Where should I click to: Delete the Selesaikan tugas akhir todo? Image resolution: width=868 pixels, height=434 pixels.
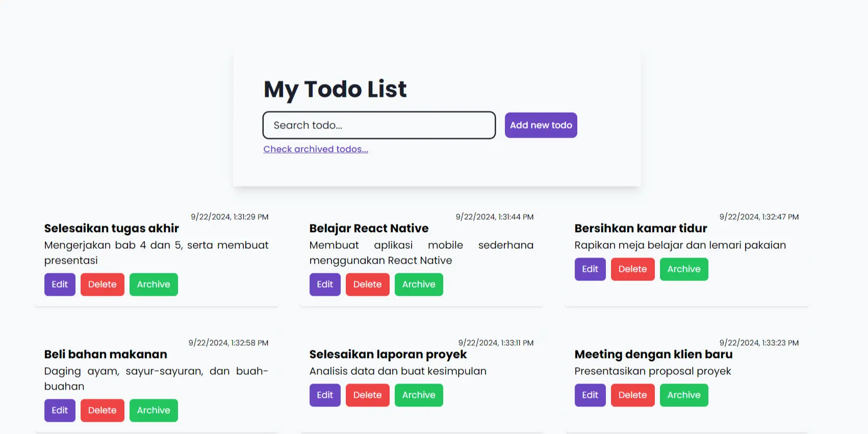[x=102, y=284]
